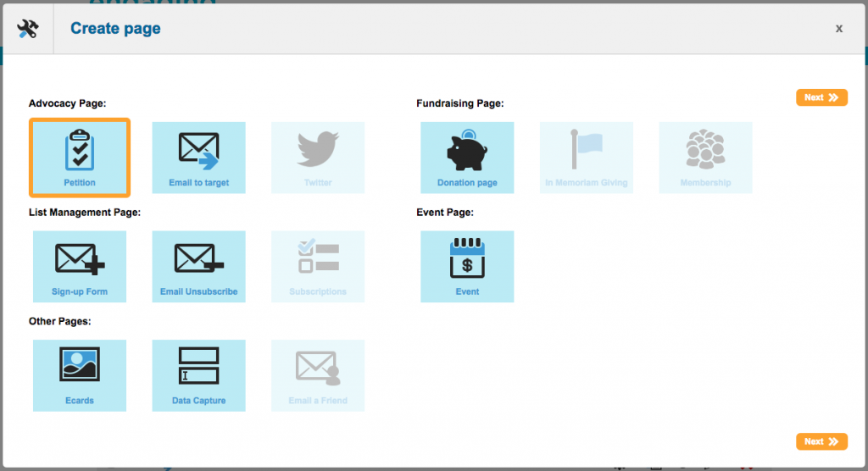This screenshot has height=471, width=868.
Task: Click the top Next button
Action: pos(821,97)
